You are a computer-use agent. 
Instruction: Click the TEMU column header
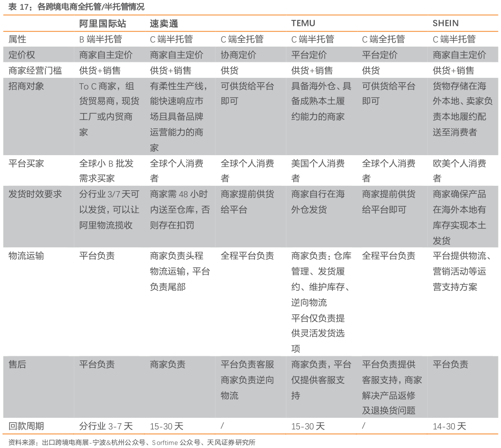[303, 23]
